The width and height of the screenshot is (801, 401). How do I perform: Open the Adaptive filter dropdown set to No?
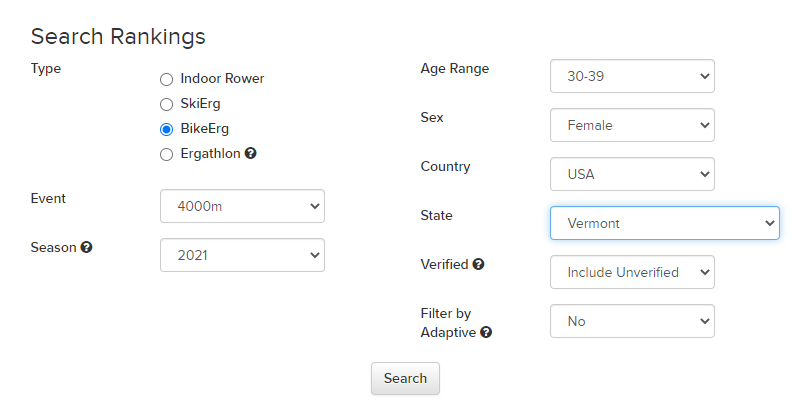[632, 321]
